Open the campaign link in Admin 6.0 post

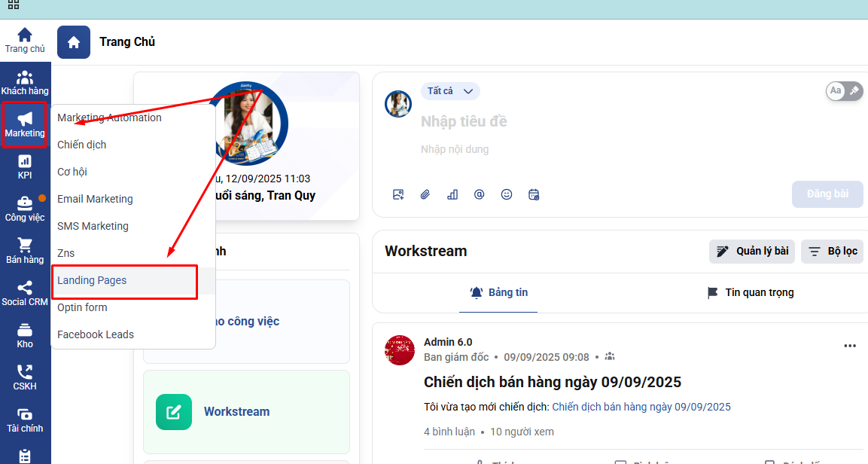641,407
